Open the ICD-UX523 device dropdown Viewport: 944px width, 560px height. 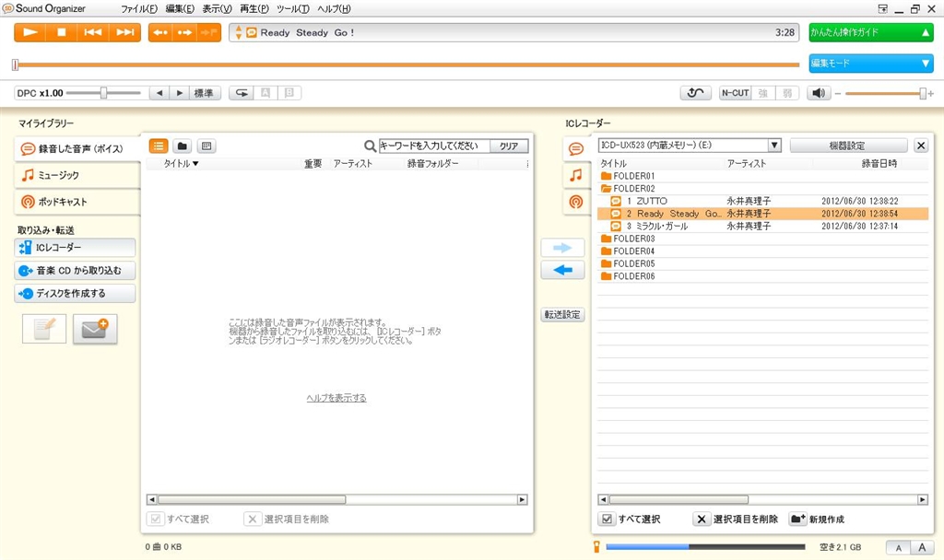click(774, 146)
